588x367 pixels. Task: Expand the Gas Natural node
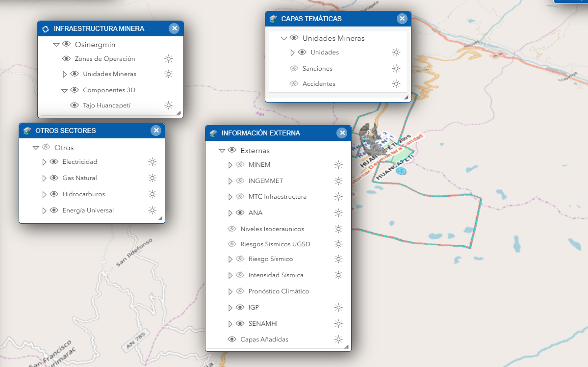(x=44, y=178)
